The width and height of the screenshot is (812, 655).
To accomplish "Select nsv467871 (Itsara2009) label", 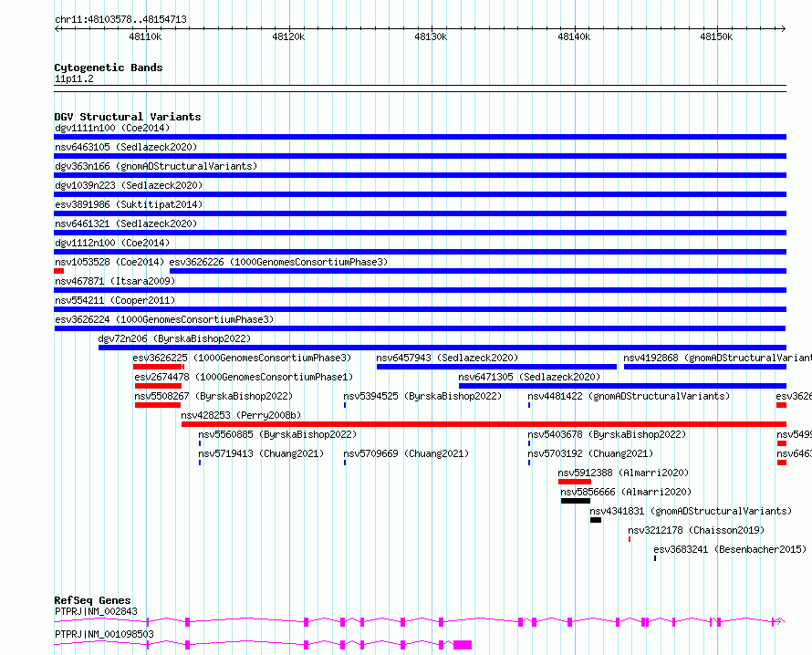I will (115, 281).
